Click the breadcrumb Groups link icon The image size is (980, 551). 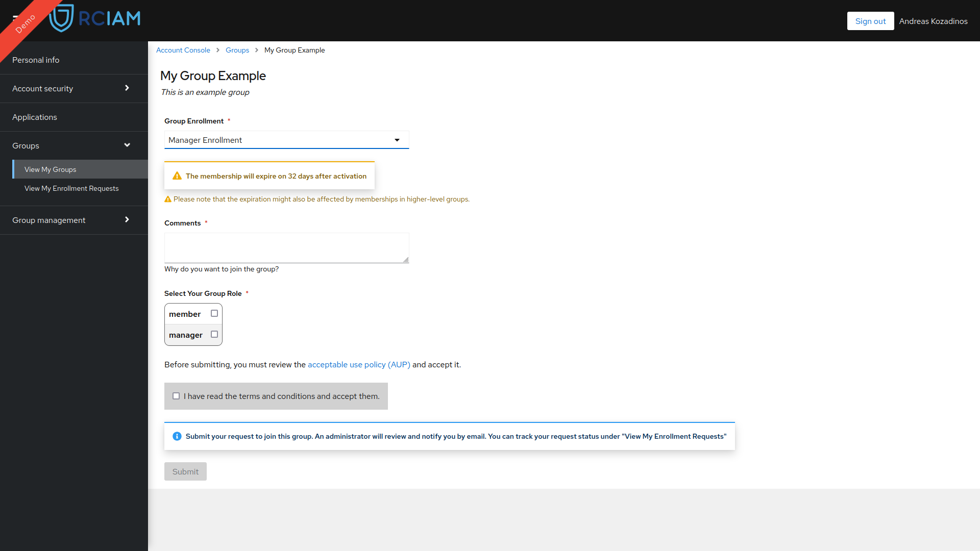click(x=237, y=50)
